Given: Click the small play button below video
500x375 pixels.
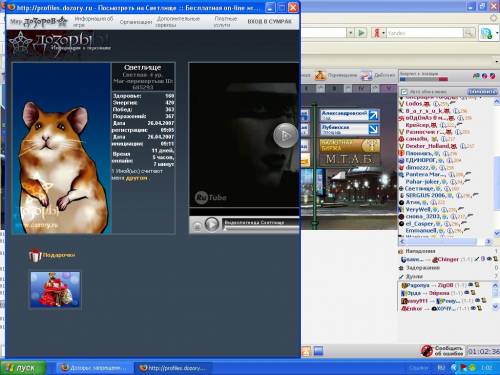Looking at the screenshot, I should point(212,224).
